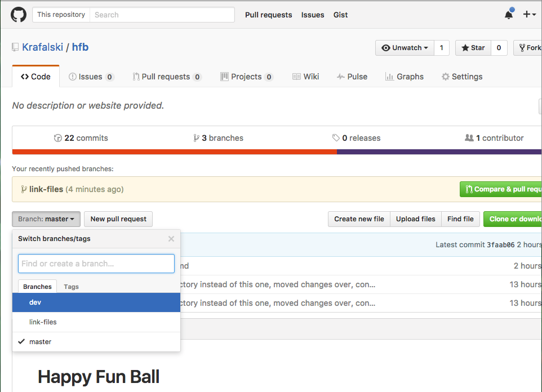Click the orange language bar segment
The width and height of the screenshot is (542, 392).
tap(175, 152)
